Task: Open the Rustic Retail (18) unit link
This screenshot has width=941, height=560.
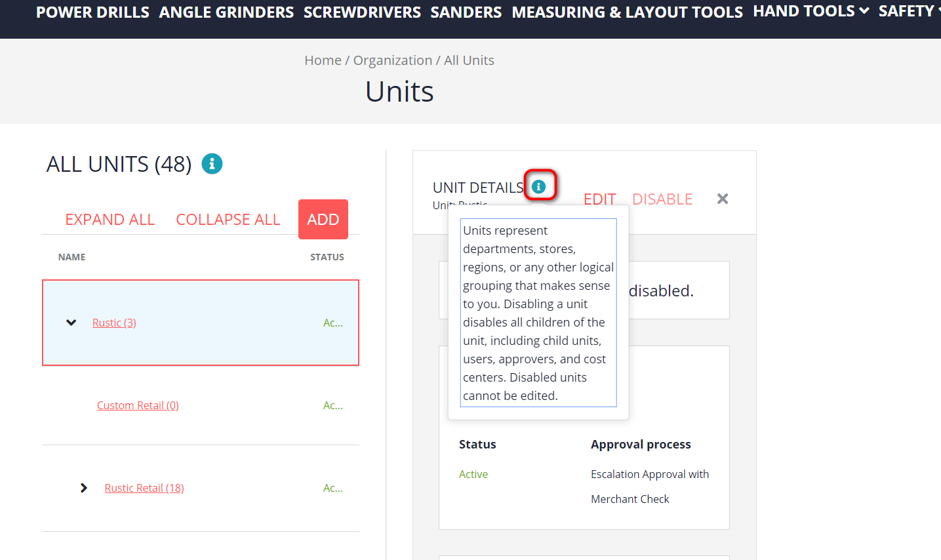Action: point(144,488)
